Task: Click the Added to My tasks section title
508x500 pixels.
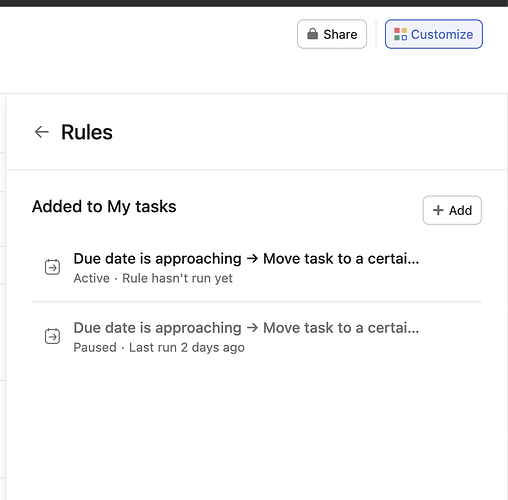Action: tap(104, 206)
